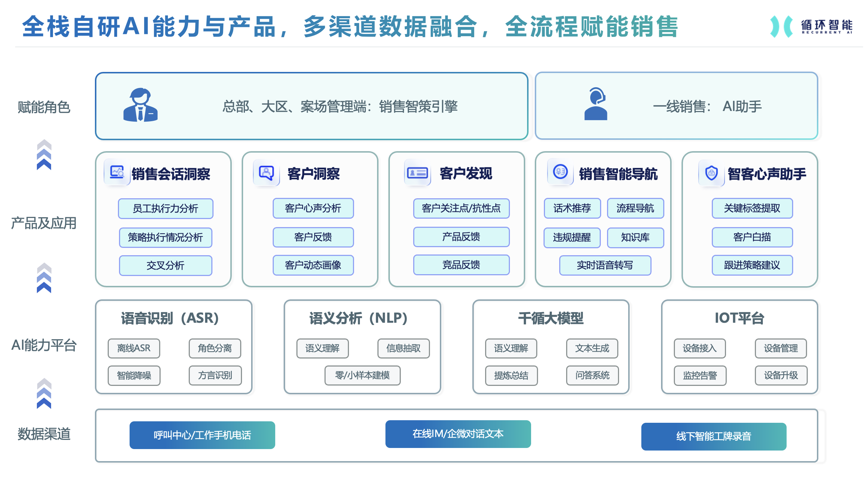
Task: Click the 离线ASR tag
Action: (134, 348)
